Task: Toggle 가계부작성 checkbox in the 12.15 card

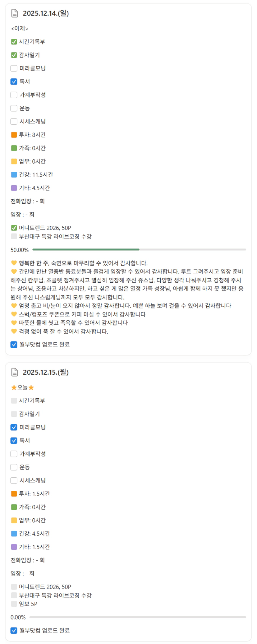Action: 14,454
